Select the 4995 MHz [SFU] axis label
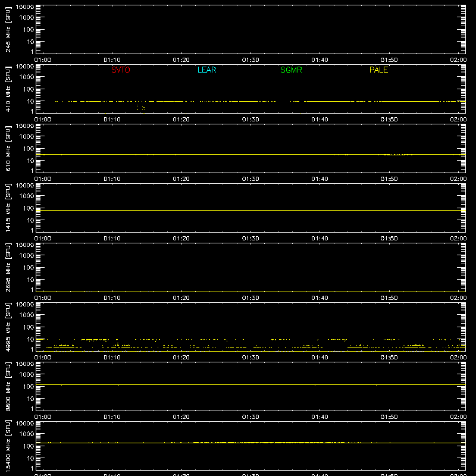 [8, 327]
